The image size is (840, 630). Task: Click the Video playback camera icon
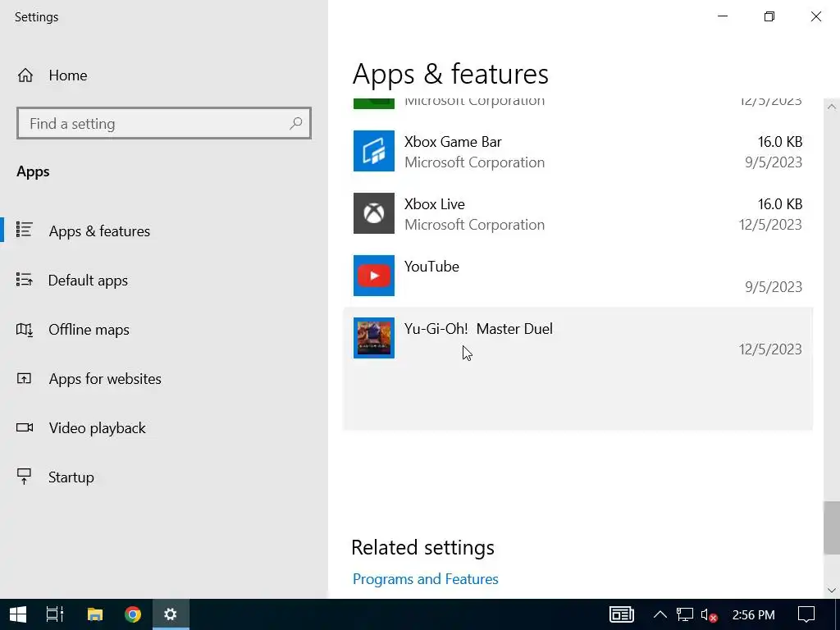(x=24, y=427)
